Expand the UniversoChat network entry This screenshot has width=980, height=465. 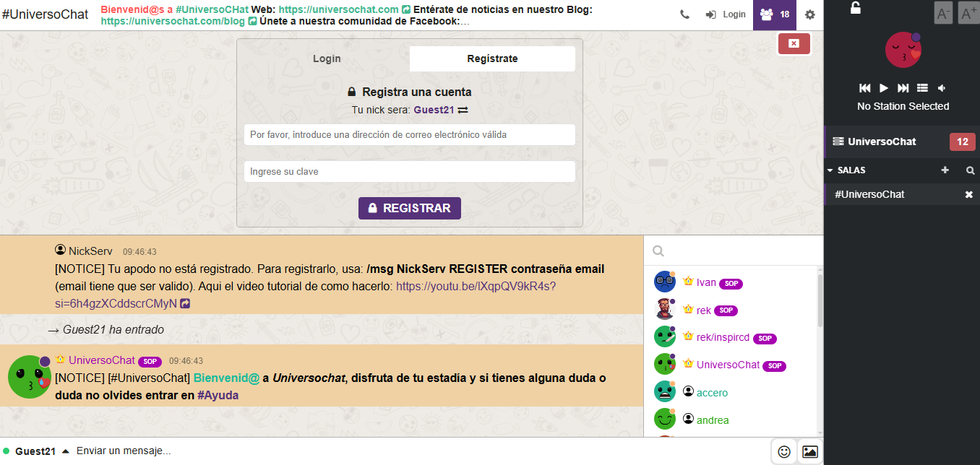click(881, 142)
